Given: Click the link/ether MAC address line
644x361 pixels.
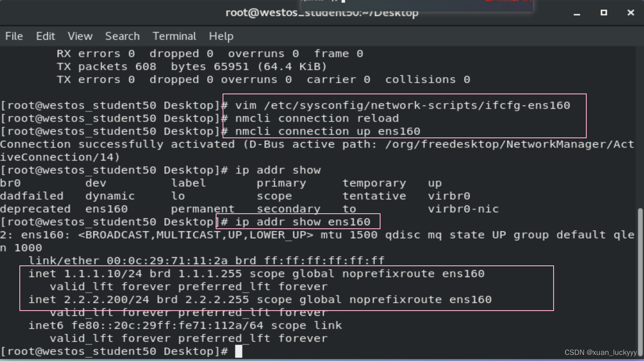Looking at the screenshot, I should (x=206, y=261).
